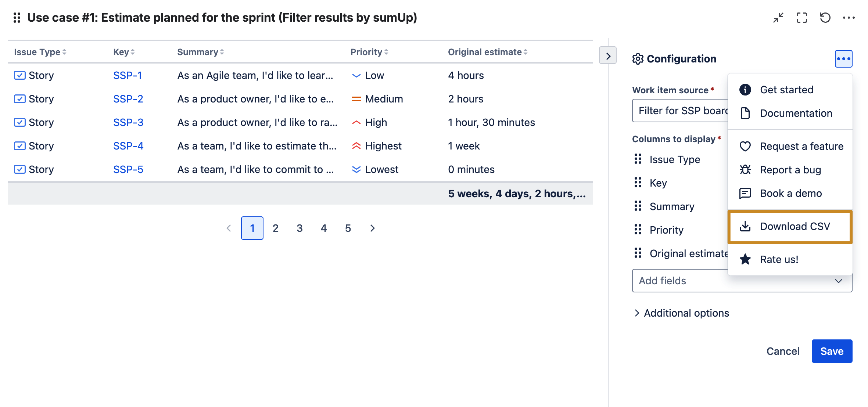The height and width of the screenshot is (407, 868).
Task: Open the SSP-3 issue link
Action: (128, 122)
